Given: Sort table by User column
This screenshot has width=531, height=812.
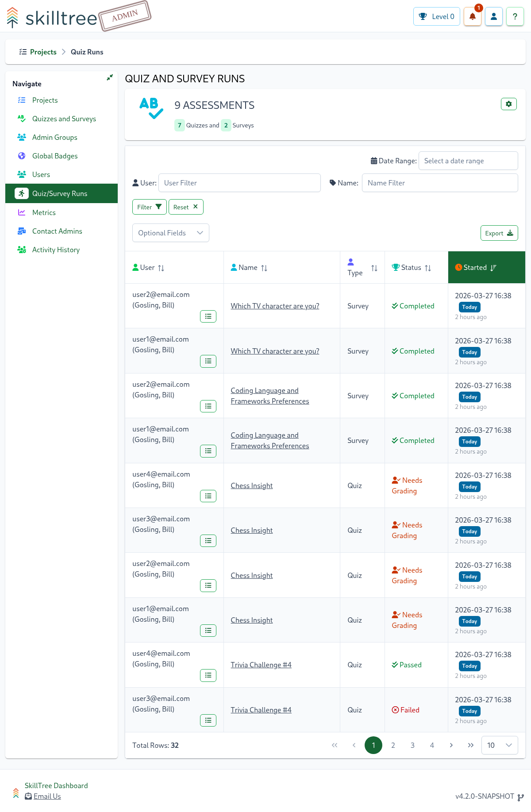Looking at the screenshot, I should (x=161, y=268).
